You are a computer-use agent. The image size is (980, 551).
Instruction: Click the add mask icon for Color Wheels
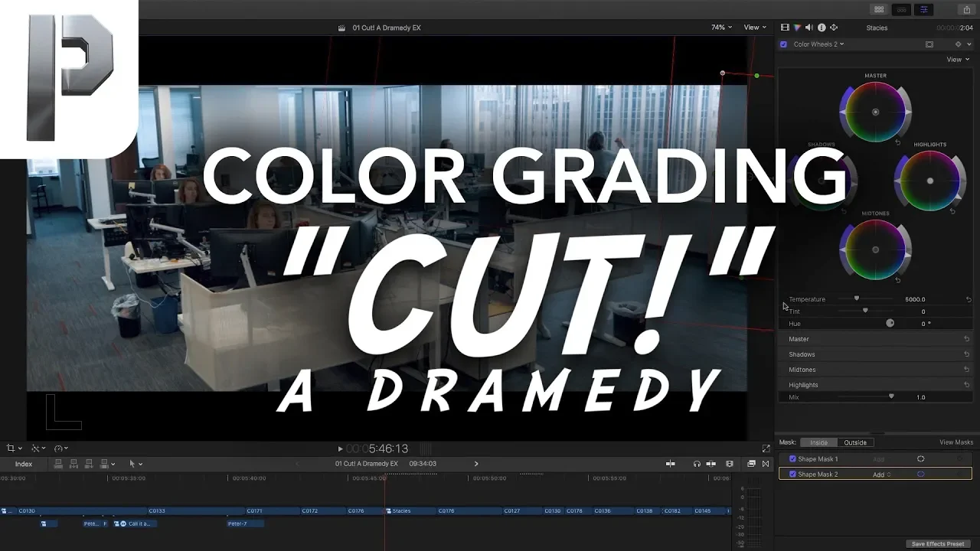tap(929, 44)
